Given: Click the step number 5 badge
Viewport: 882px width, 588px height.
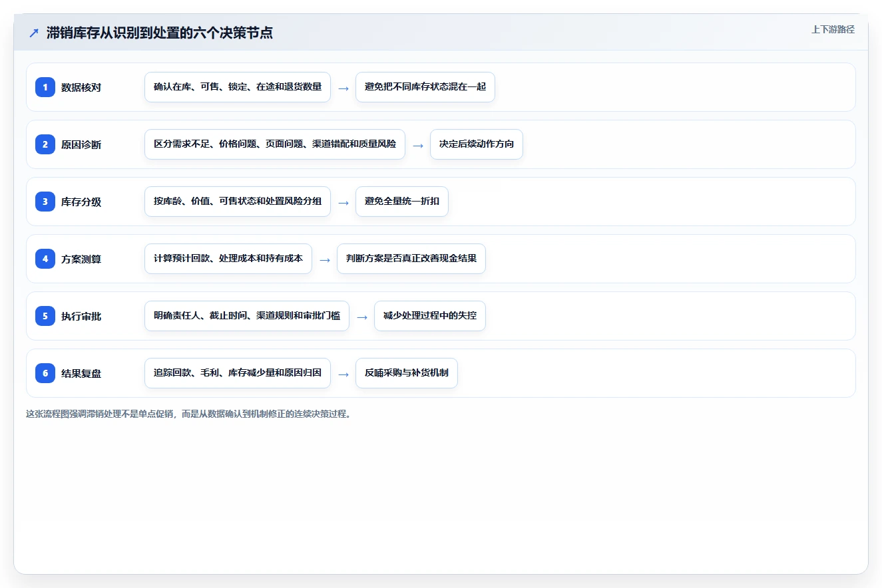Looking at the screenshot, I should [x=45, y=316].
